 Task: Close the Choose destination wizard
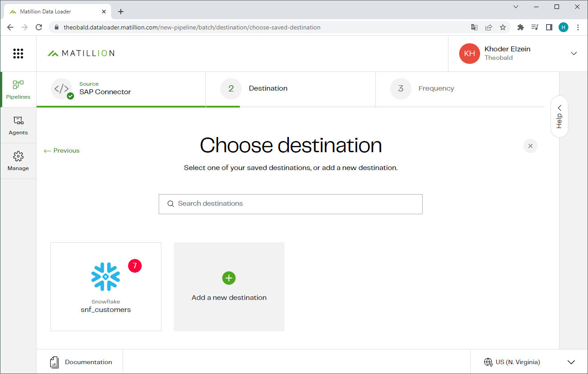click(530, 146)
